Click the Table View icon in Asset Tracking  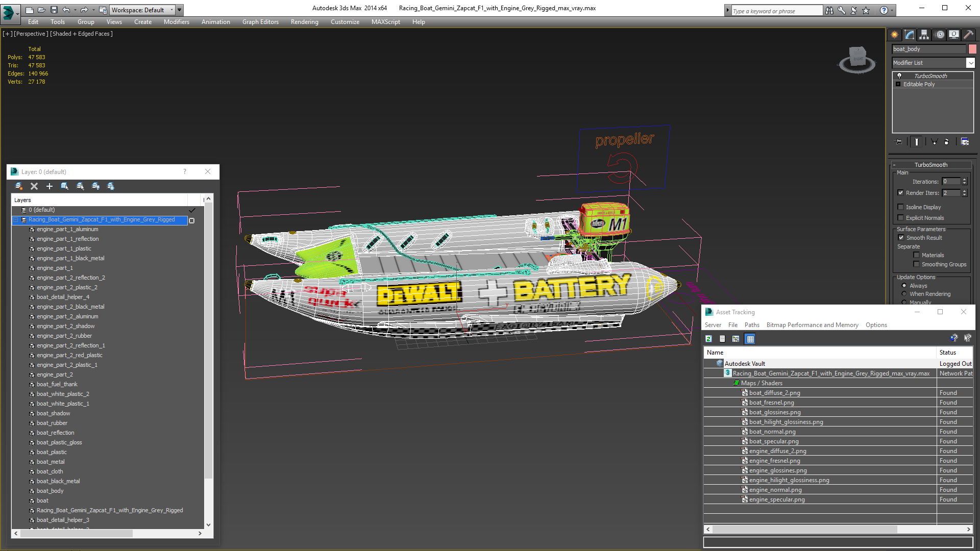(x=750, y=339)
